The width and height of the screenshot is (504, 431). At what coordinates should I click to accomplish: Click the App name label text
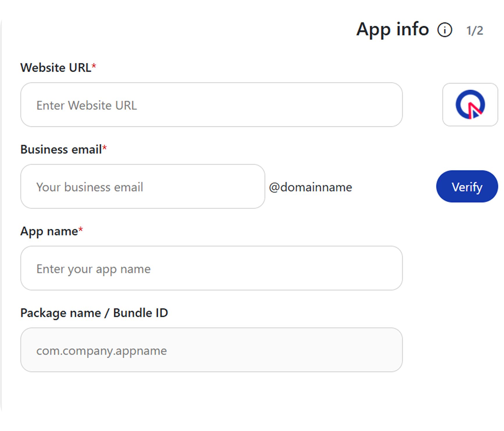(x=49, y=231)
